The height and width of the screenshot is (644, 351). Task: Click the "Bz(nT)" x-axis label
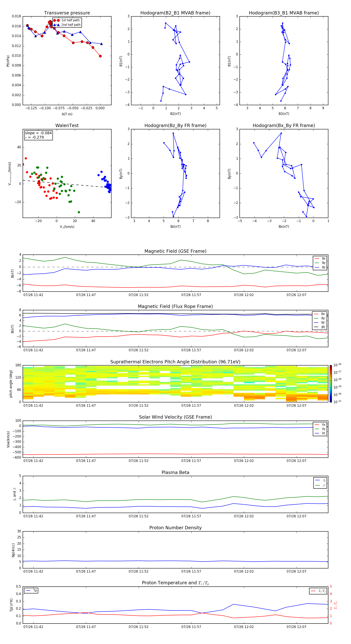pos(175,227)
